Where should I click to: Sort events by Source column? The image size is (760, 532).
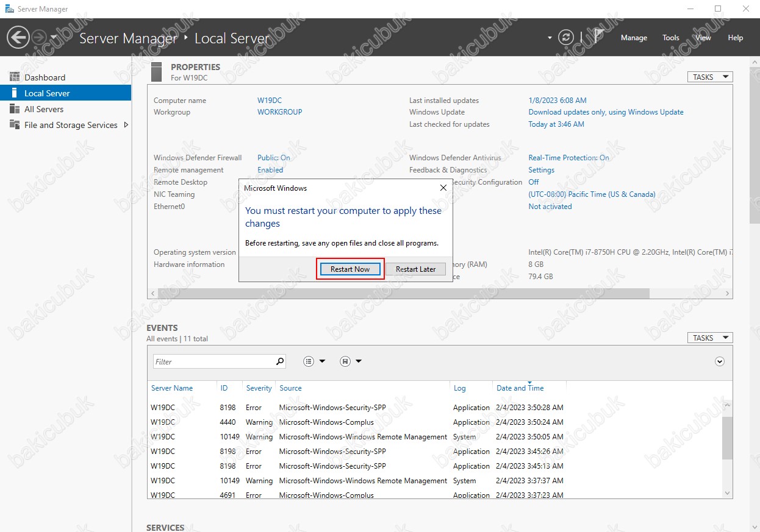point(290,388)
